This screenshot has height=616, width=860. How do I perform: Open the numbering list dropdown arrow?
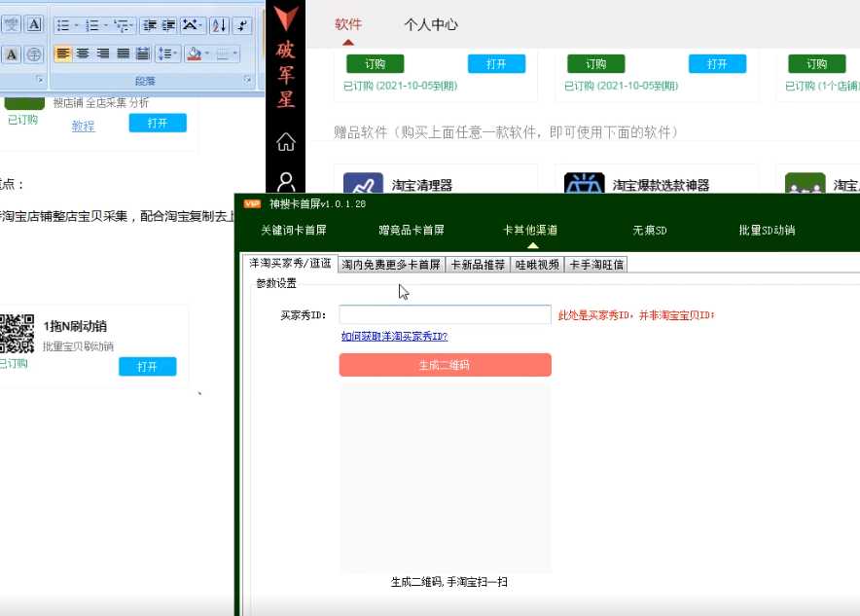pyautogui.click(x=106, y=25)
